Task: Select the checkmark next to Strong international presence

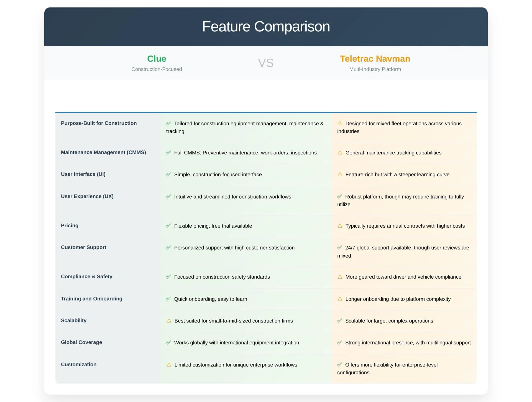Action: [x=340, y=342]
